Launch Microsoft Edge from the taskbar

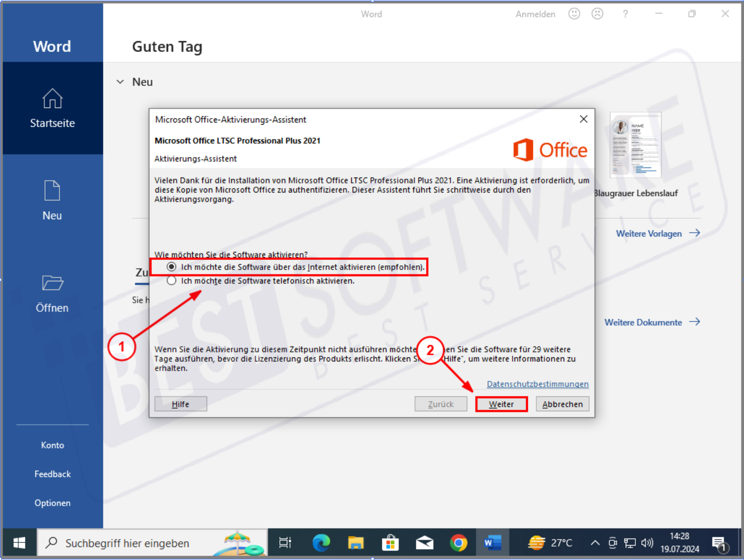321,543
